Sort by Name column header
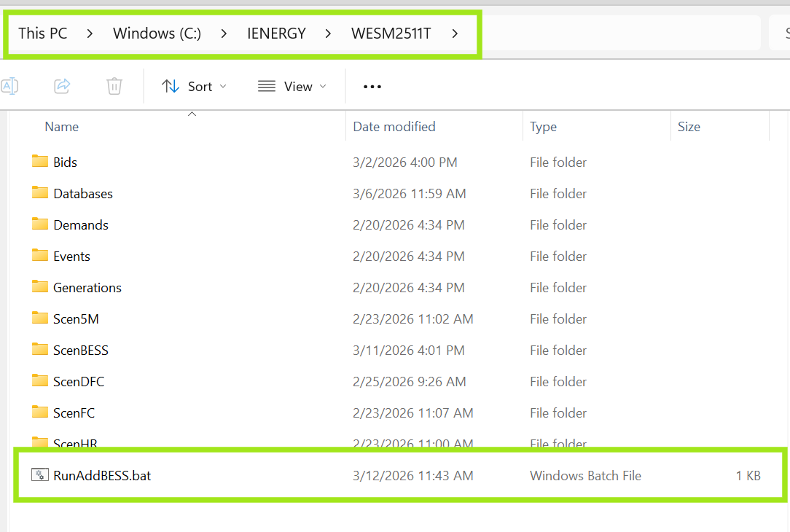The height and width of the screenshot is (532, 790). [62, 127]
